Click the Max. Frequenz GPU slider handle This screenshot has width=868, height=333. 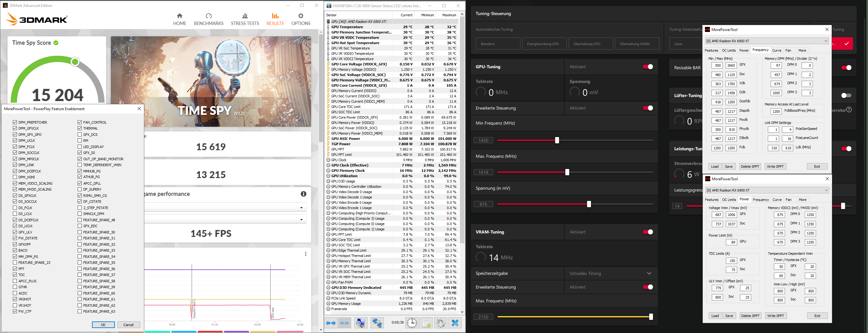567,172
